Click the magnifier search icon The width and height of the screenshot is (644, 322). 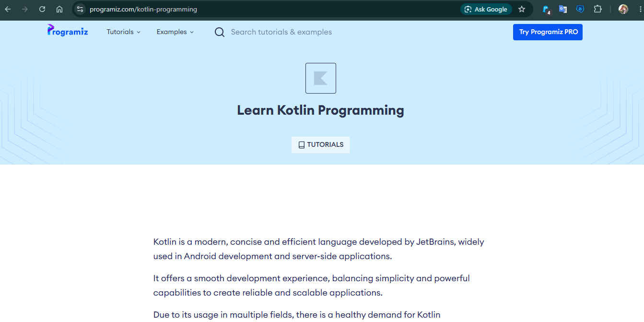pyautogui.click(x=220, y=32)
